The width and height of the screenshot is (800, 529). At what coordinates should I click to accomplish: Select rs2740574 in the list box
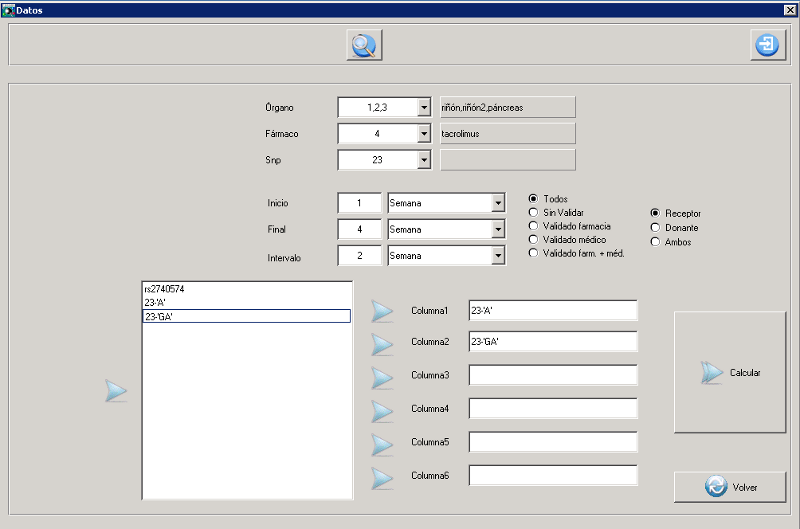[165, 289]
